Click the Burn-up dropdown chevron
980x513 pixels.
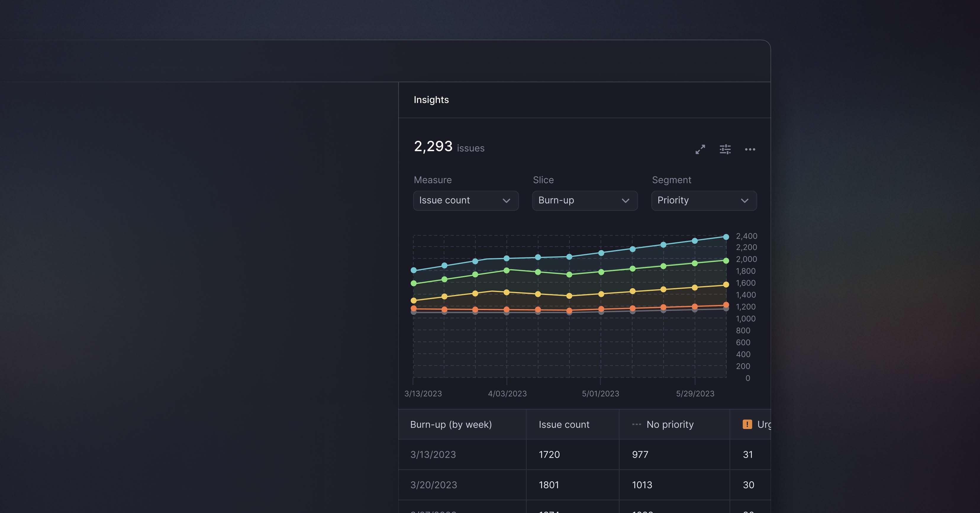click(626, 201)
